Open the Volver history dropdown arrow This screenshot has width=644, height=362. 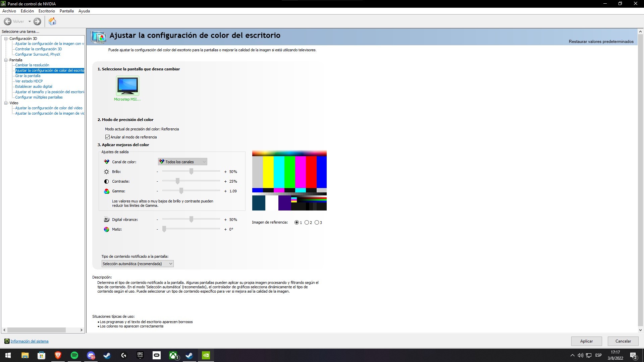[30, 21]
